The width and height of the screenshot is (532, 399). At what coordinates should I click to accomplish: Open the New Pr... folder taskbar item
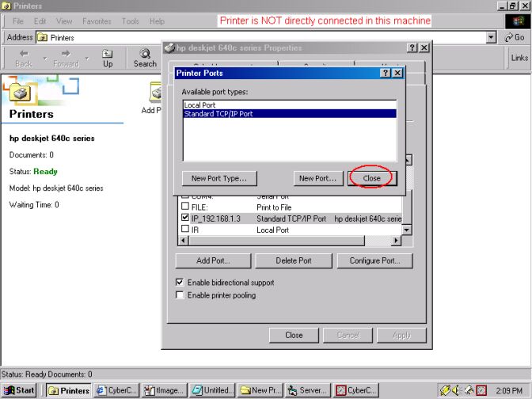coord(260,390)
